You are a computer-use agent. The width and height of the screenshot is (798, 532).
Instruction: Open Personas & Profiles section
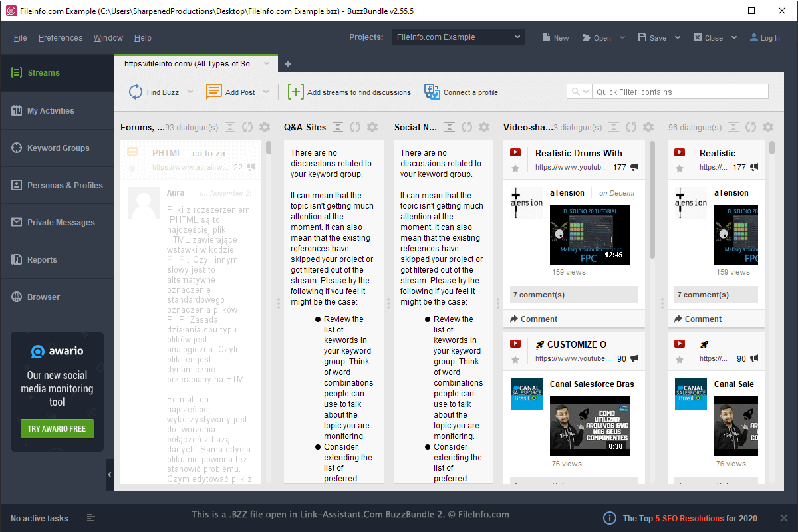coord(57,186)
